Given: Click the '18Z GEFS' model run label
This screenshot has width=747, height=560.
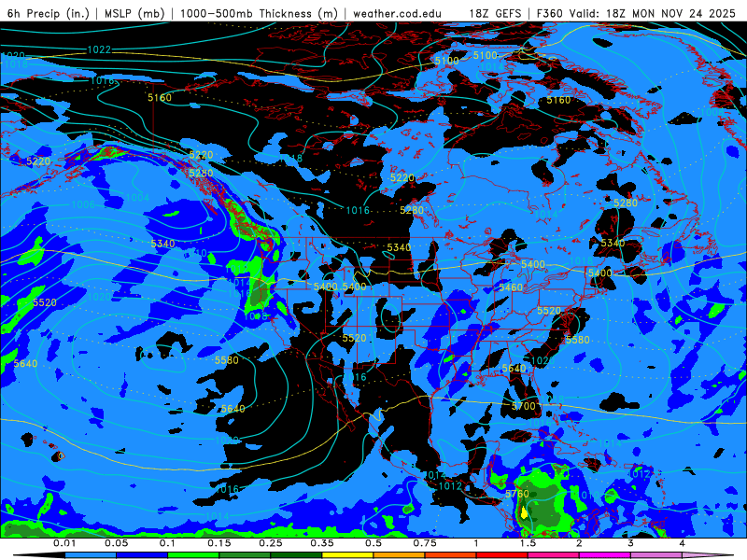Looking at the screenshot, I should 496,13.
